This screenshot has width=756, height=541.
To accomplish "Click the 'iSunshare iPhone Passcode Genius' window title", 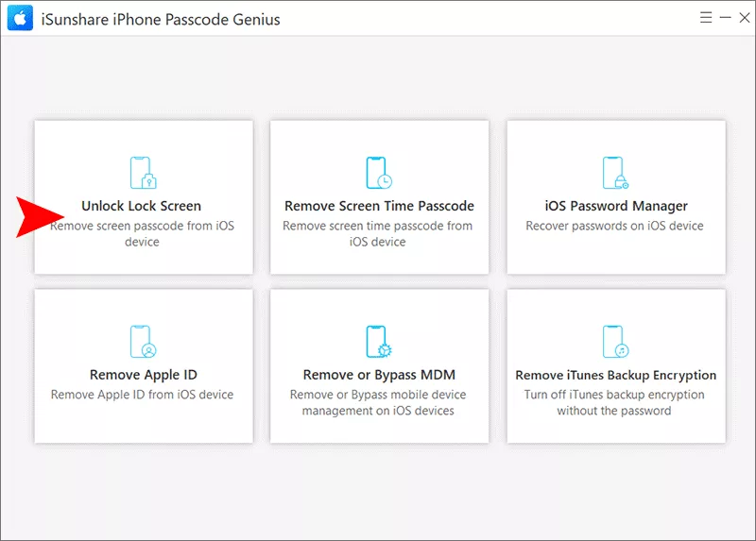I will (x=161, y=19).
